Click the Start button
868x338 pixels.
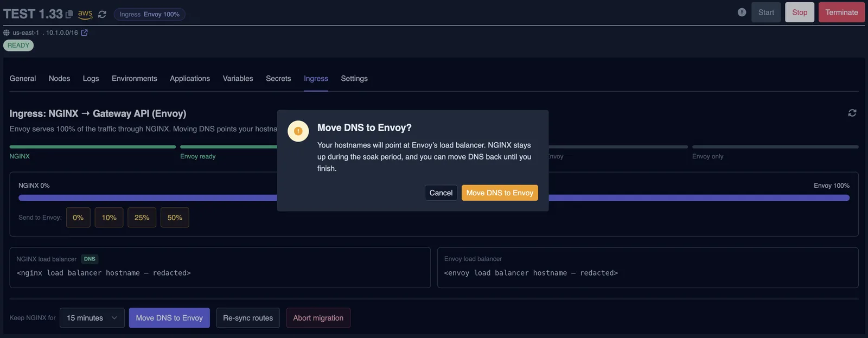766,12
